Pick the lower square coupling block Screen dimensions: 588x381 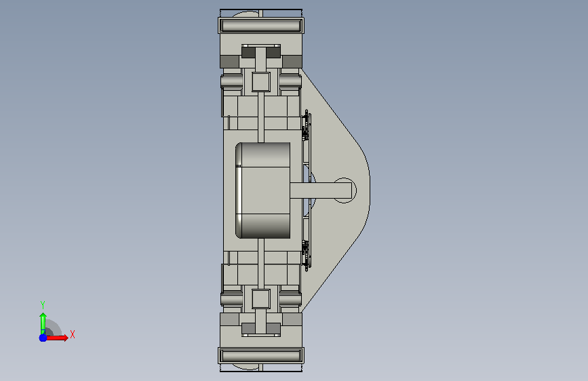click(261, 299)
